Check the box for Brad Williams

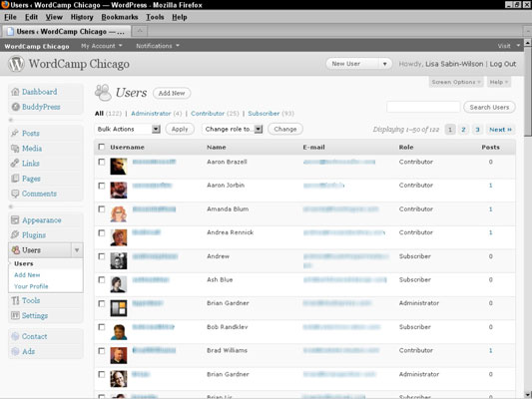point(101,351)
